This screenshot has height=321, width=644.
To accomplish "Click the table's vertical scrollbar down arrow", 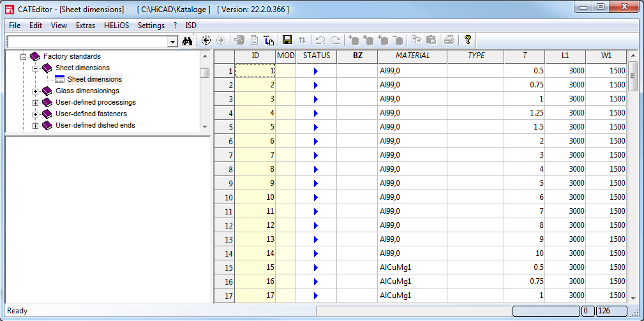I will click(633, 298).
